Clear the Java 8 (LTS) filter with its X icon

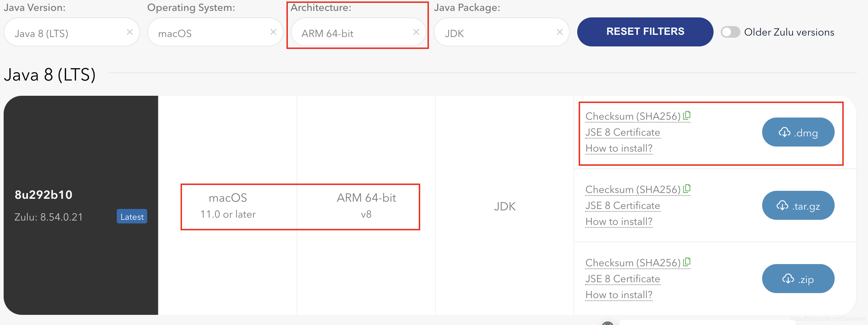[x=130, y=32]
